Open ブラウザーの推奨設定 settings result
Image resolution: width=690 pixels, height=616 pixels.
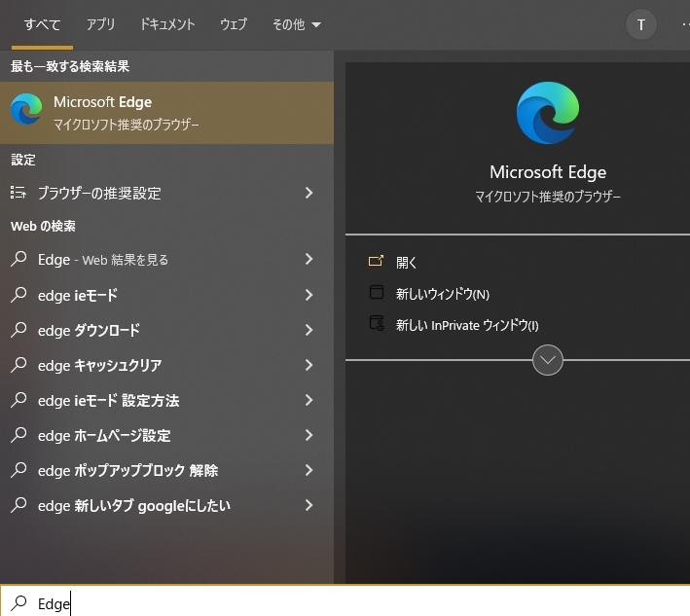click(x=166, y=193)
